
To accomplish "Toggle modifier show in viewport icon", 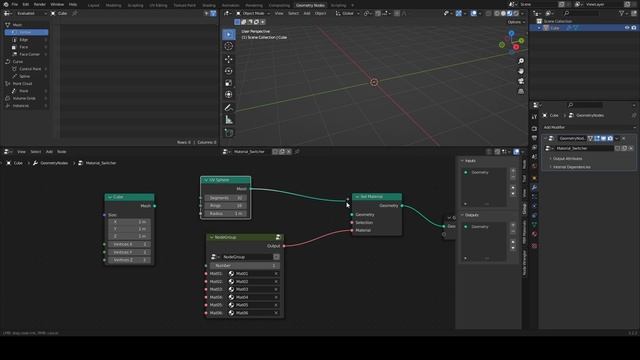I will [x=603, y=139].
